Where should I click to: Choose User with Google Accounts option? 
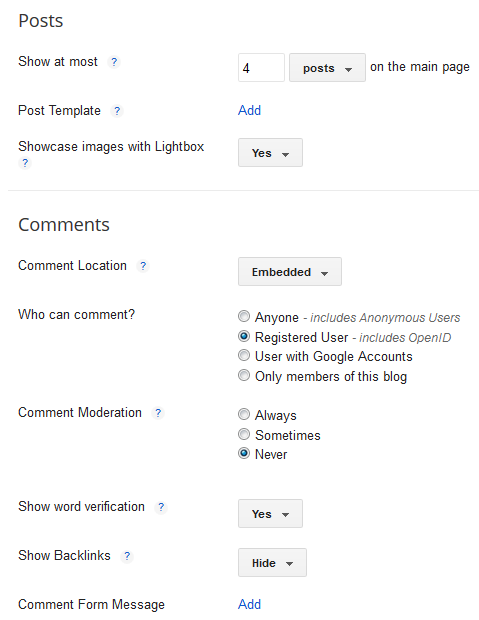[x=244, y=355]
